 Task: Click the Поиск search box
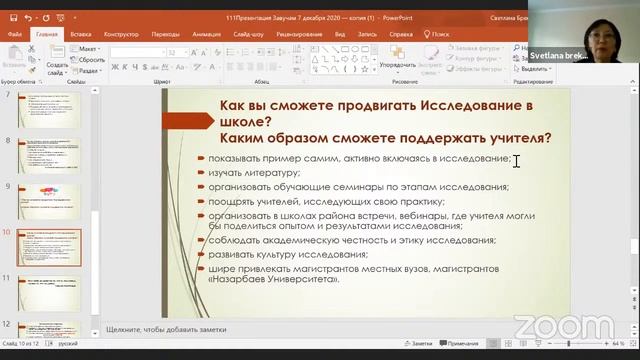[436, 34]
